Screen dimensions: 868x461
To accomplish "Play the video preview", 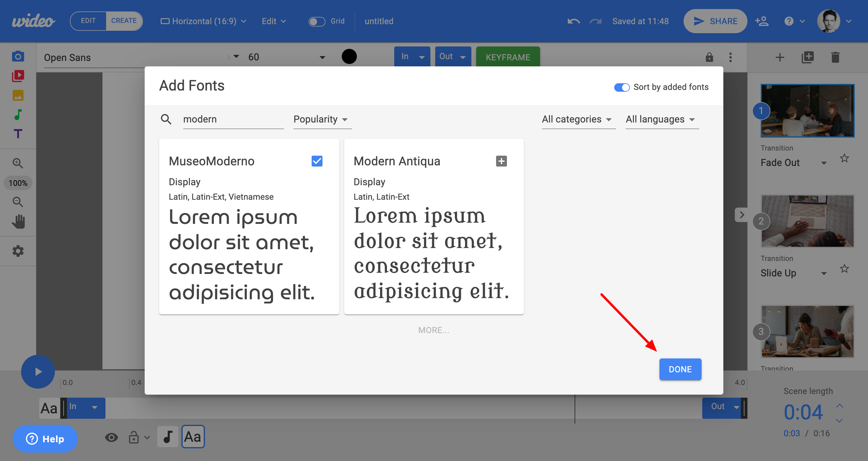I will (x=38, y=371).
